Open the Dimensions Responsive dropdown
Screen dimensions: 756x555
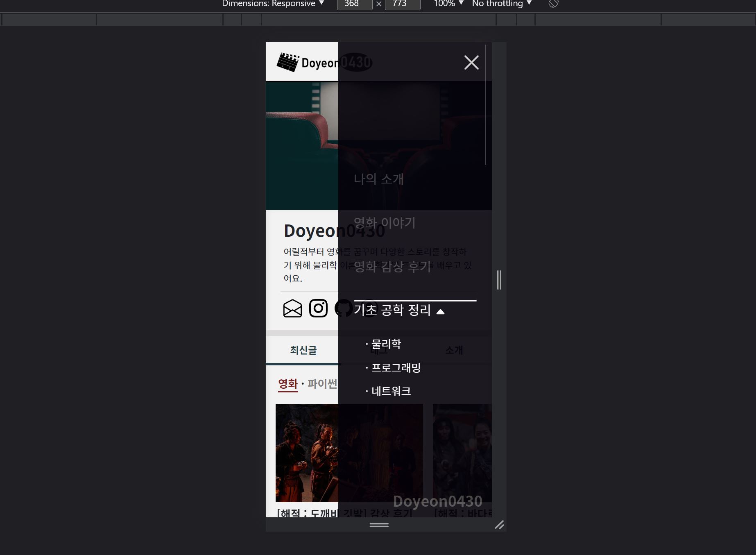[273, 4]
